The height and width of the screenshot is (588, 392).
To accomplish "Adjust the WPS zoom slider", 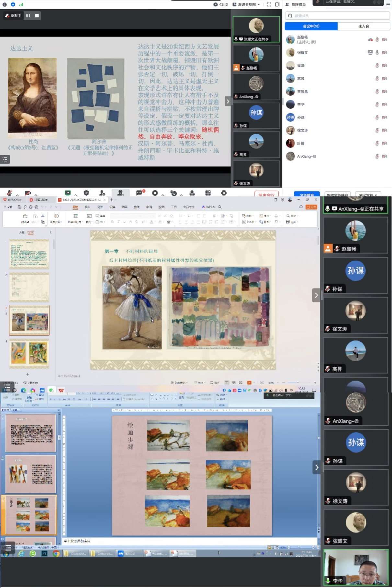I will tap(298, 383).
